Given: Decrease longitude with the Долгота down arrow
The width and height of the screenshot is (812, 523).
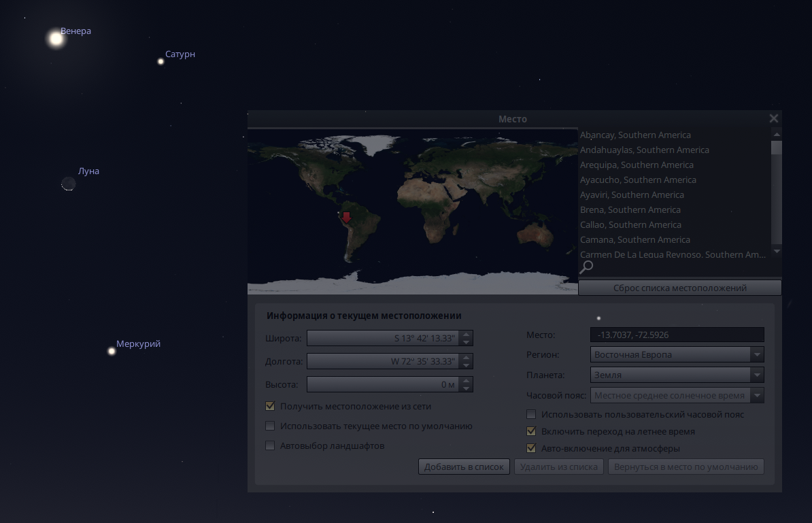Looking at the screenshot, I should 466,365.
